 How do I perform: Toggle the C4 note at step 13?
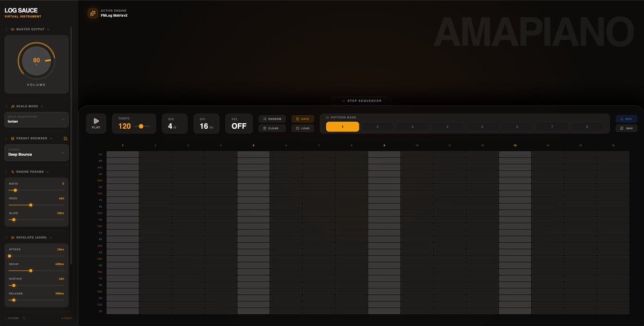(x=515, y=154)
